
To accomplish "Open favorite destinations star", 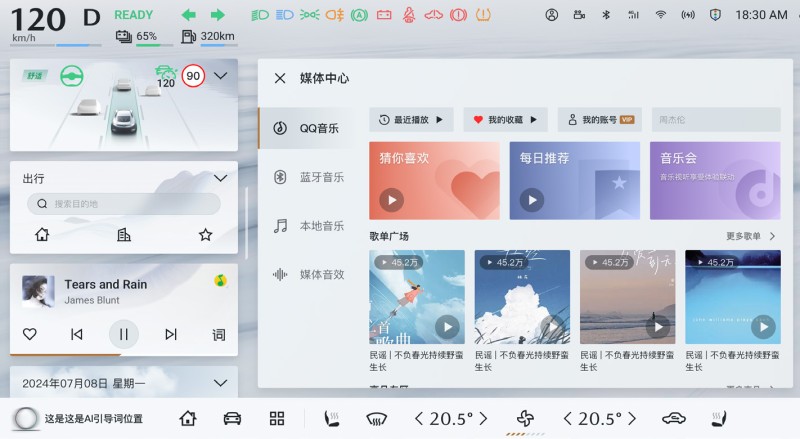I will [206, 234].
